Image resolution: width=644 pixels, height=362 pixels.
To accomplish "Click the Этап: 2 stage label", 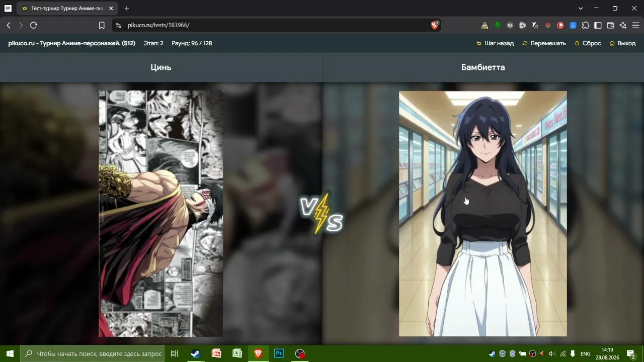I will [x=153, y=43].
